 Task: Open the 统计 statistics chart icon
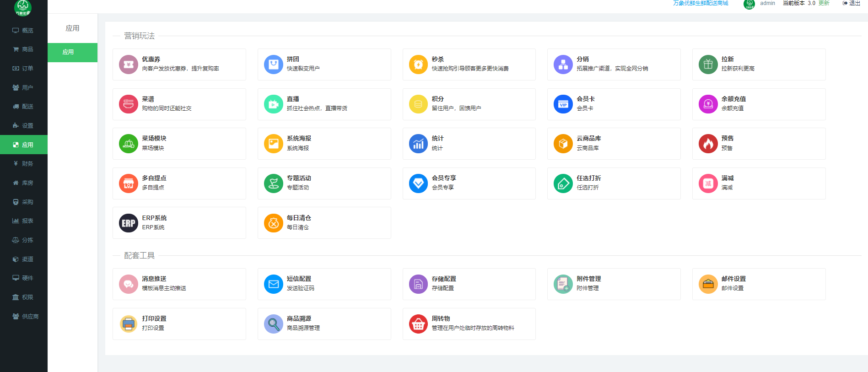tap(418, 144)
